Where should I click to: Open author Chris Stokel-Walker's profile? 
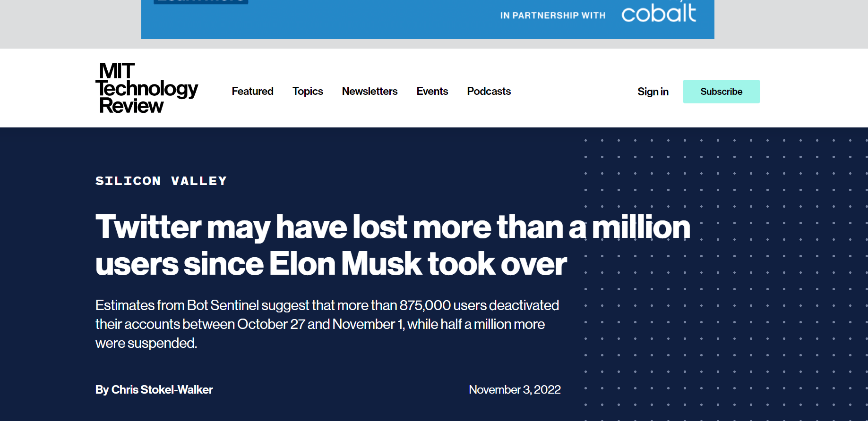(x=162, y=390)
